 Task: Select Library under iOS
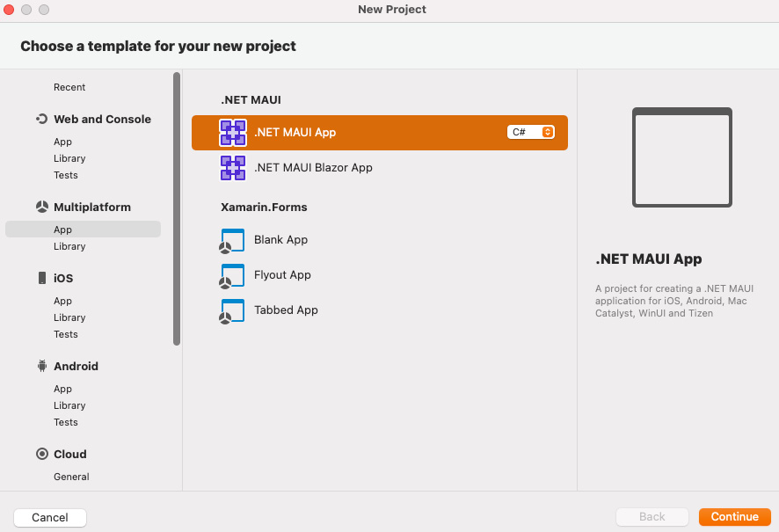pos(69,317)
